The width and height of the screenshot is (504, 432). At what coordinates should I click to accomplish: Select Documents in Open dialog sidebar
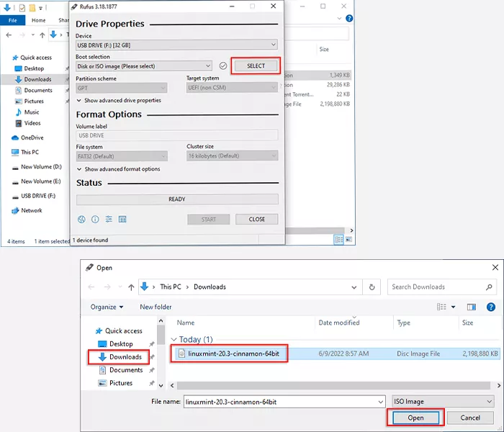tap(120, 370)
